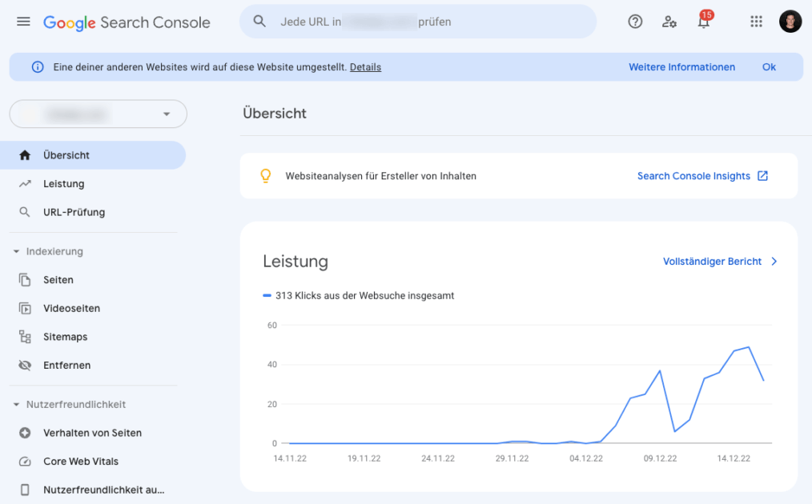Click the Details link in banner

365,67
